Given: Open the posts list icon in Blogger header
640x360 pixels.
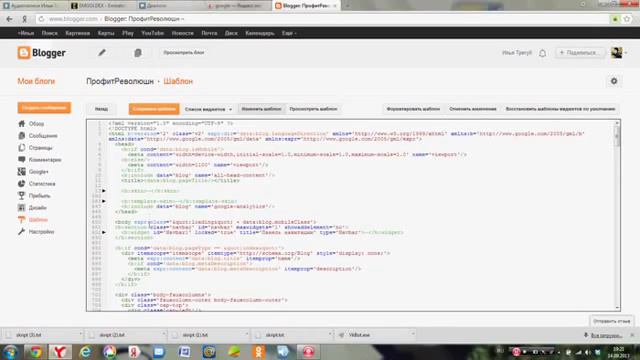Looking at the screenshot, I should (x=138, y=53).
